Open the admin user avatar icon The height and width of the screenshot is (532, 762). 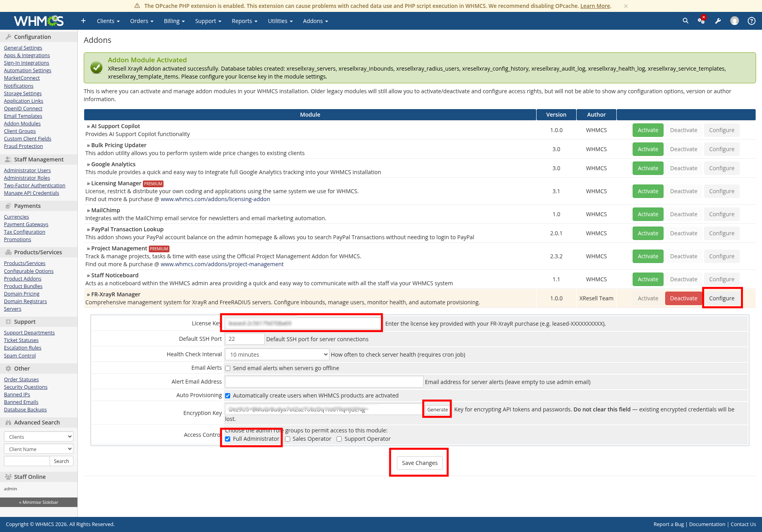tap(735, 21)
